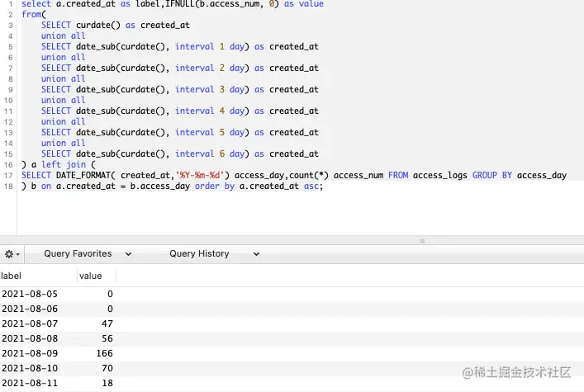Select the value cell showing 166
Image resolution: width=584 pixels, height=392 pixels.
105,354
